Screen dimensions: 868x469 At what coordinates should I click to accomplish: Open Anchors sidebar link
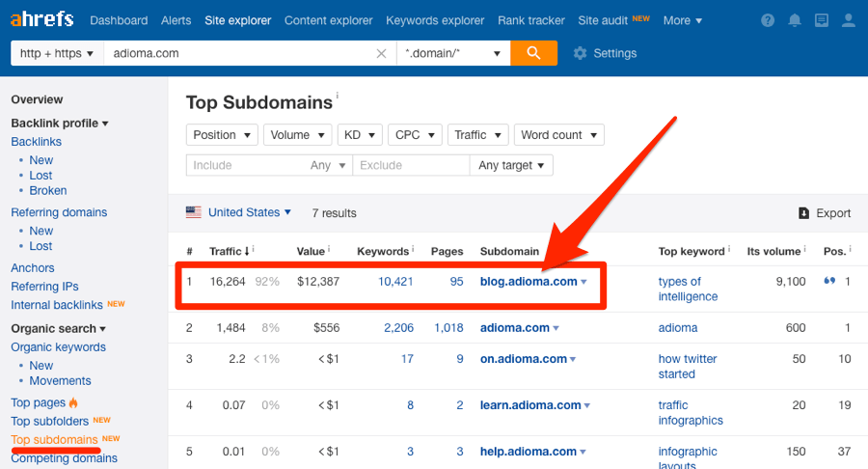33,268
